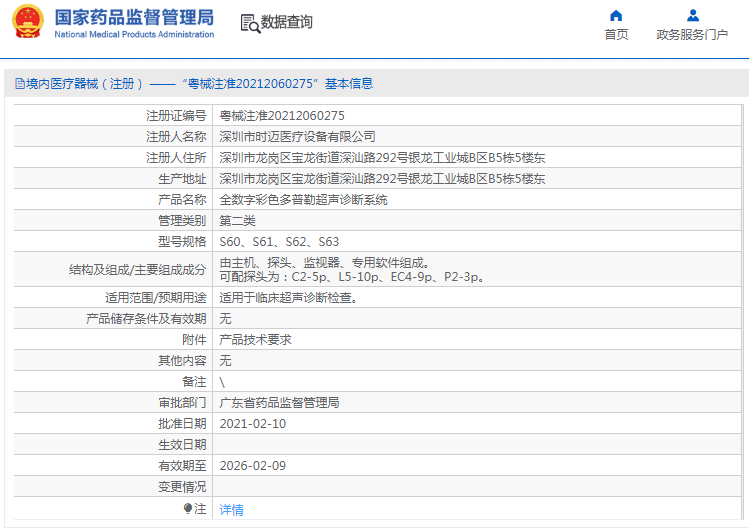This screenshot has height=532, width=749.
Task: Click the 管理类别 label
Action: pos(182,221)
